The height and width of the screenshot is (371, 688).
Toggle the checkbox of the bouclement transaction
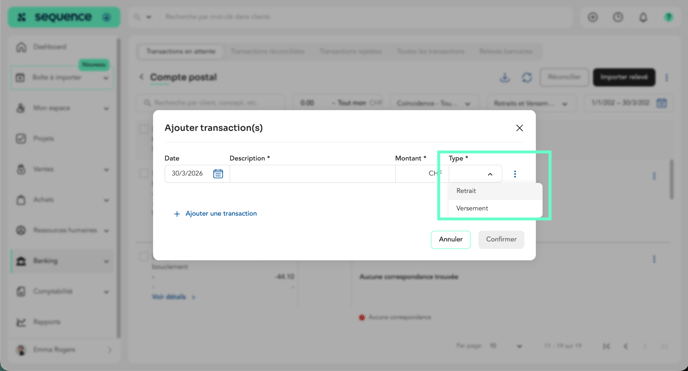click(143, 257)
